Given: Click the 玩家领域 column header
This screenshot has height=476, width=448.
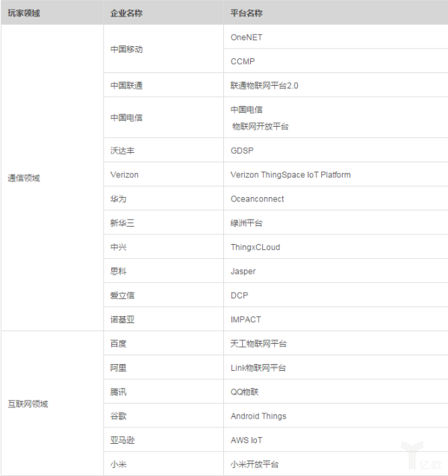Looking at the screenshot, I should pyautogui.click(x=23, y=13).
